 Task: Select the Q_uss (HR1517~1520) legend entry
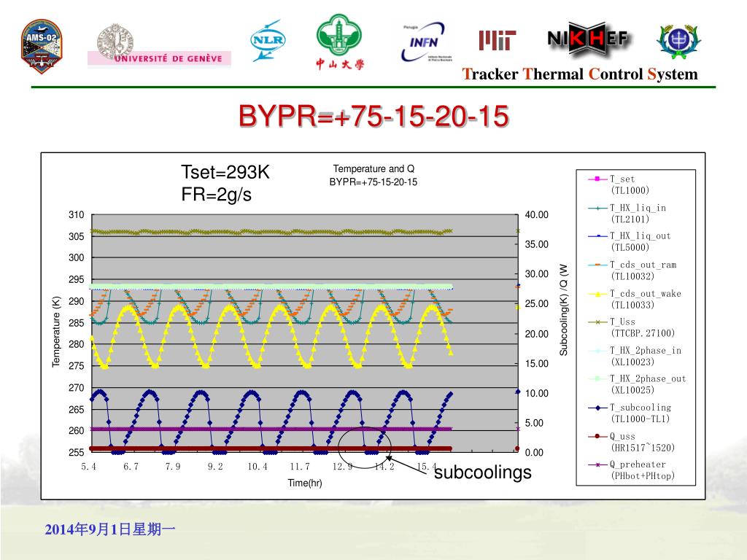pos(631,441)
